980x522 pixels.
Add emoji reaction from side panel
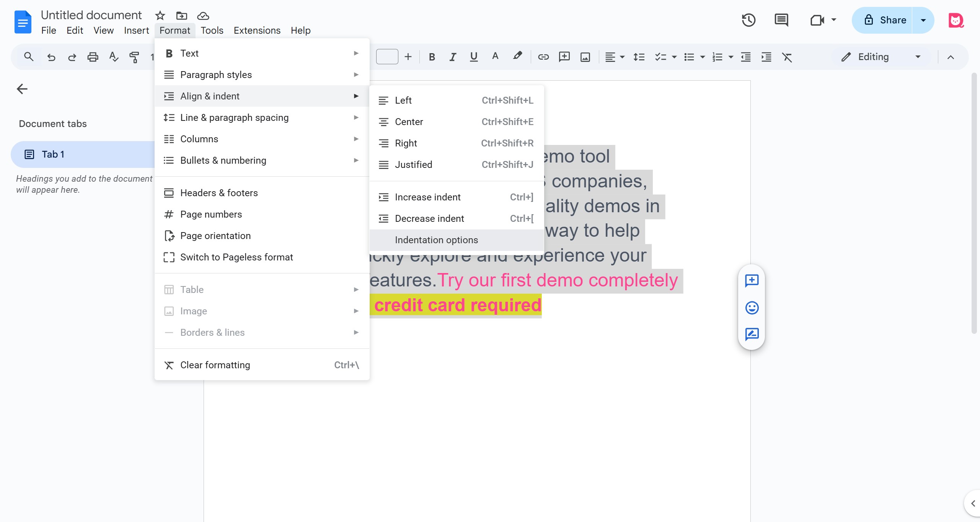752,307
